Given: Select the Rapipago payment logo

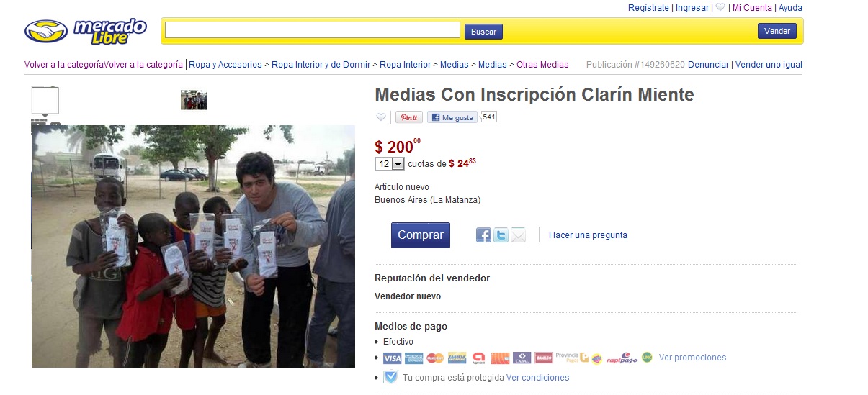Looking at the screenshot, I should point(622,358).
